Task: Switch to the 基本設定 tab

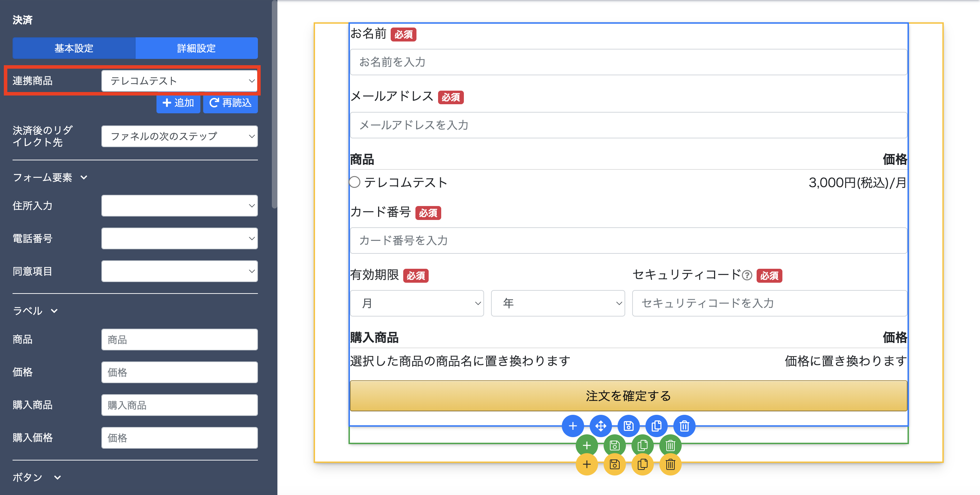Action: coord(74,48)
